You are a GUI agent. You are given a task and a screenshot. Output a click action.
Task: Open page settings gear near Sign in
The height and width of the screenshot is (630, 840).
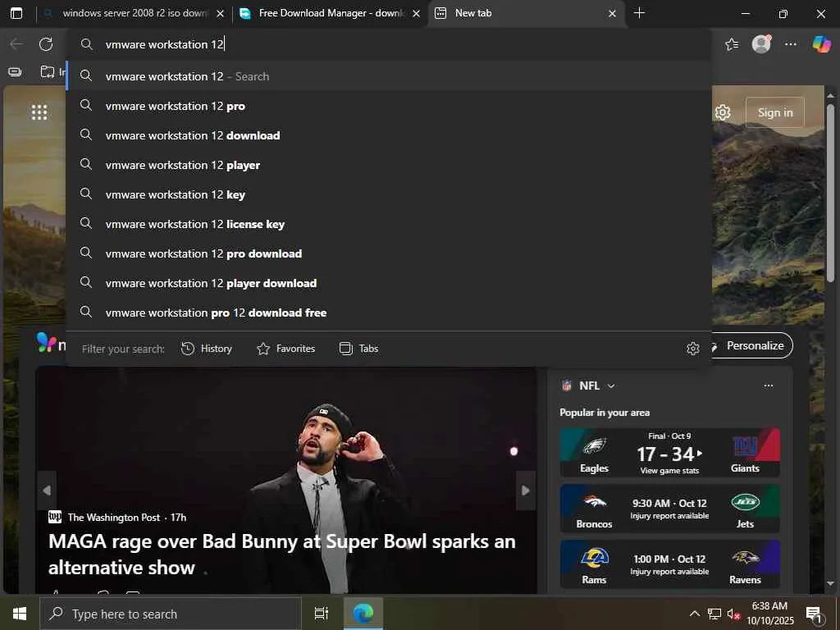[723, 112]
